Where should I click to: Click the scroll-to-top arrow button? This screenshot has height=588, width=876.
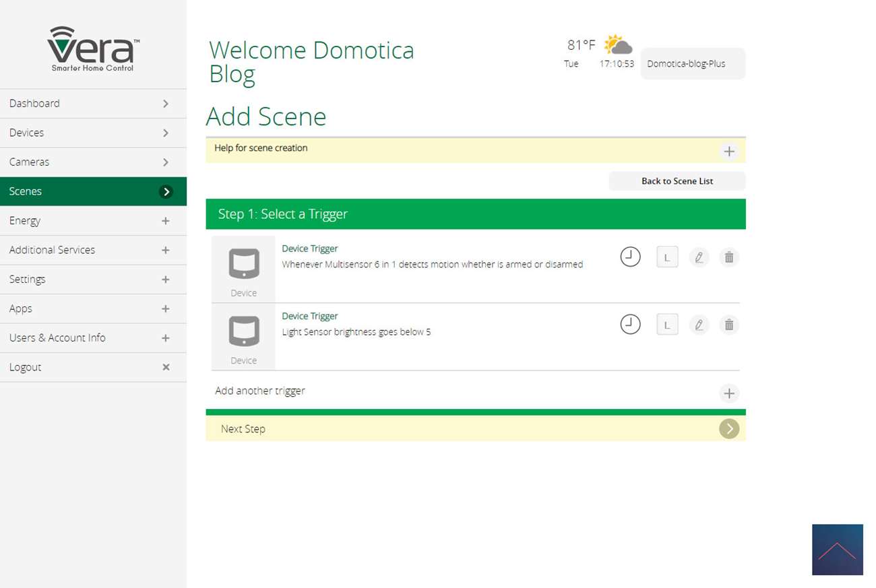837,550
